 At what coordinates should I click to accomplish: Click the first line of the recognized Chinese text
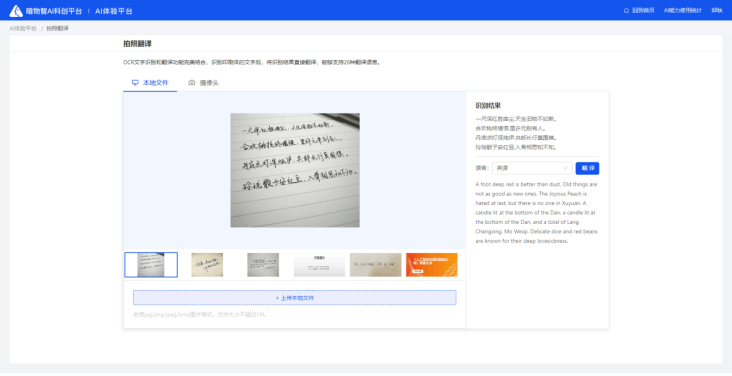(516, 119)
